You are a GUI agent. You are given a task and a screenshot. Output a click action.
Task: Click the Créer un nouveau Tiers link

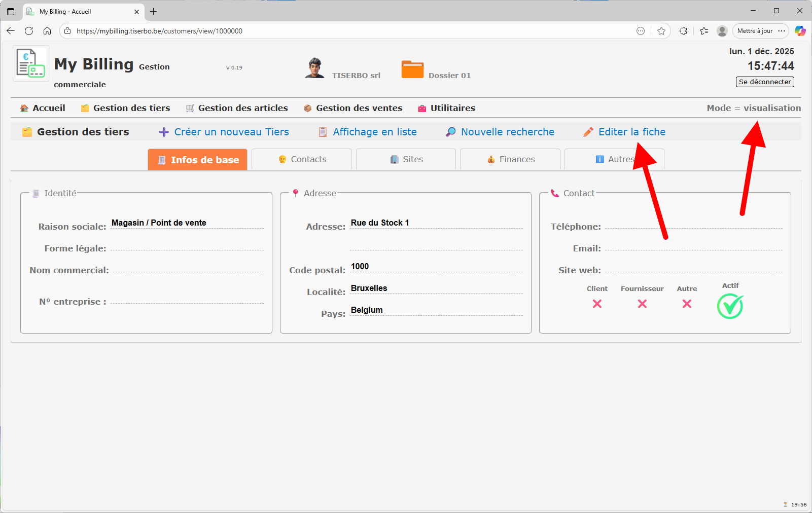tap(231, 132)
